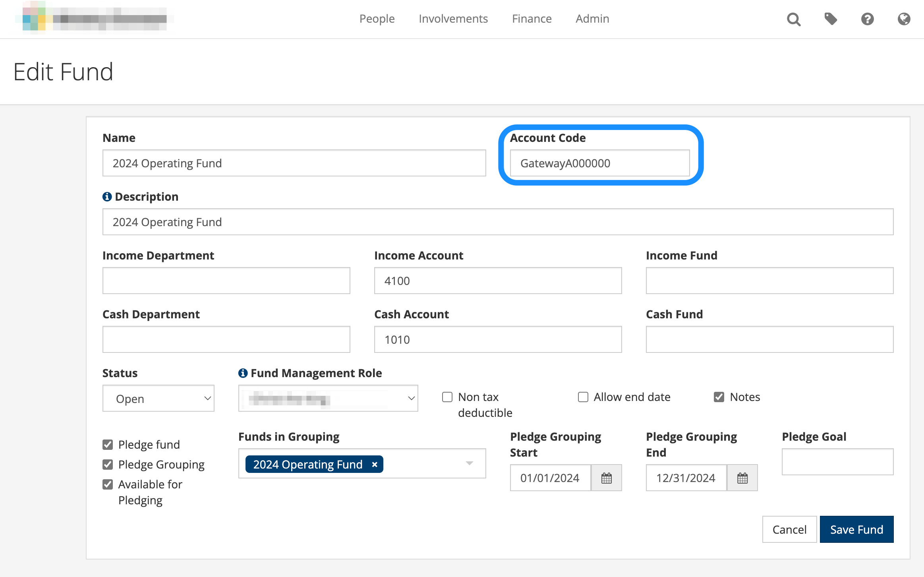Uncheck the Notes checkbox
This screenshot has height=577, width=924.
(719, 397)
